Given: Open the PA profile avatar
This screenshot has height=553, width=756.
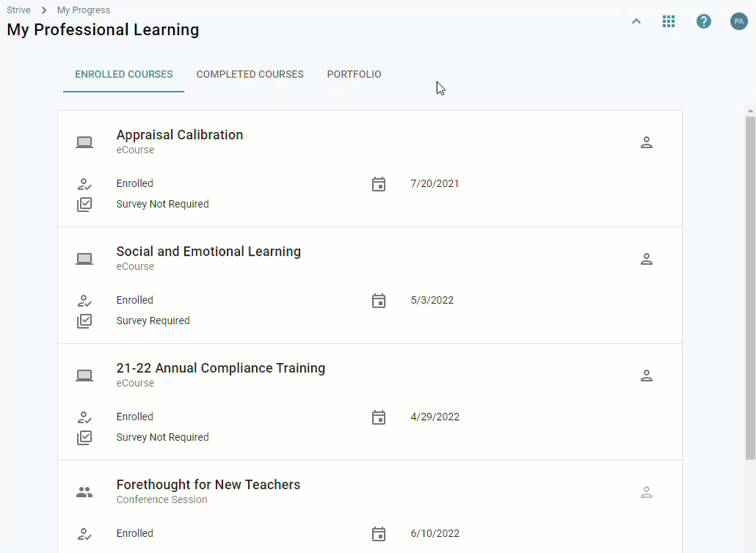Looking at the screenshot, I should point(739,21).
